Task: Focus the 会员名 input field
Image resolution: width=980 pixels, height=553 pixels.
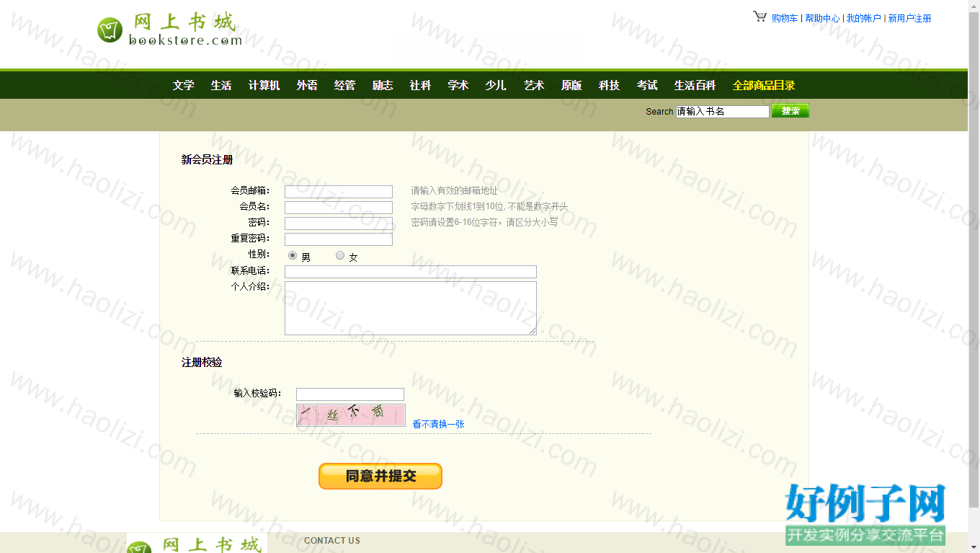Action: 339,207
